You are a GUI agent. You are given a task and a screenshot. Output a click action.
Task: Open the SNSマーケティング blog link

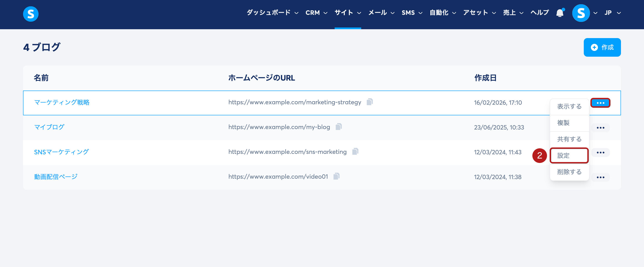(61, 152)
